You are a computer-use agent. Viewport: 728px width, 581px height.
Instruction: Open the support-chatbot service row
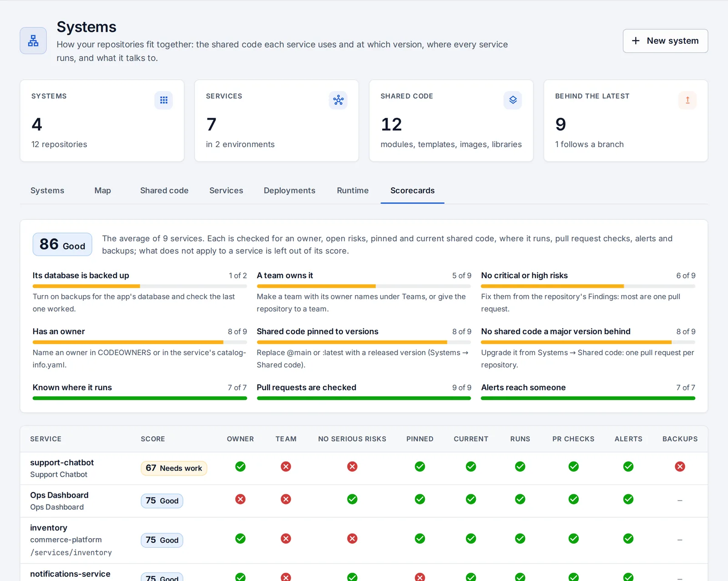(364, 468)
